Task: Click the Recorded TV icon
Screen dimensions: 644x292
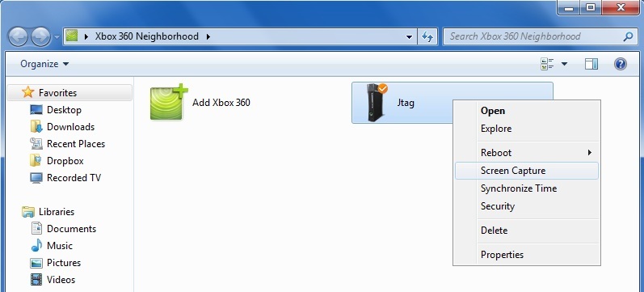Action: click(36, 178)
